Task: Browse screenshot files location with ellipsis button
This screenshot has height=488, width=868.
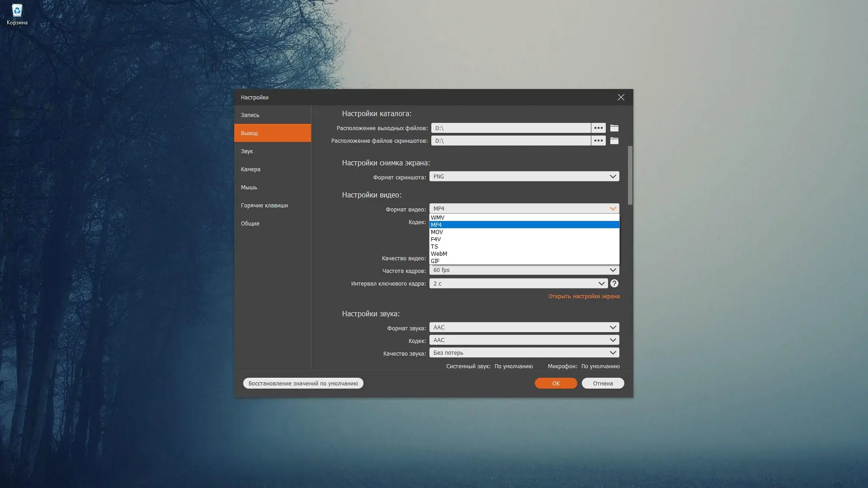Action: (x=598, y=141)
